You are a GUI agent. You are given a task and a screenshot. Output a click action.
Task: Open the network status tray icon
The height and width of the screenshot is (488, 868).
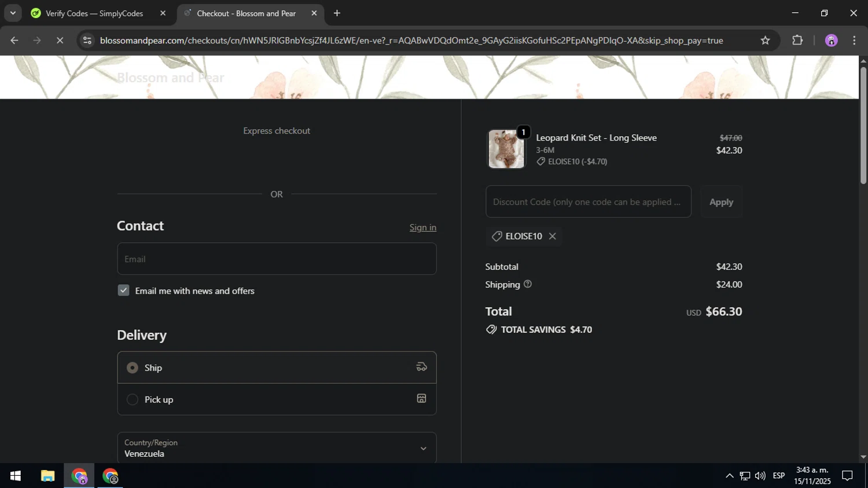click(745, 476)
